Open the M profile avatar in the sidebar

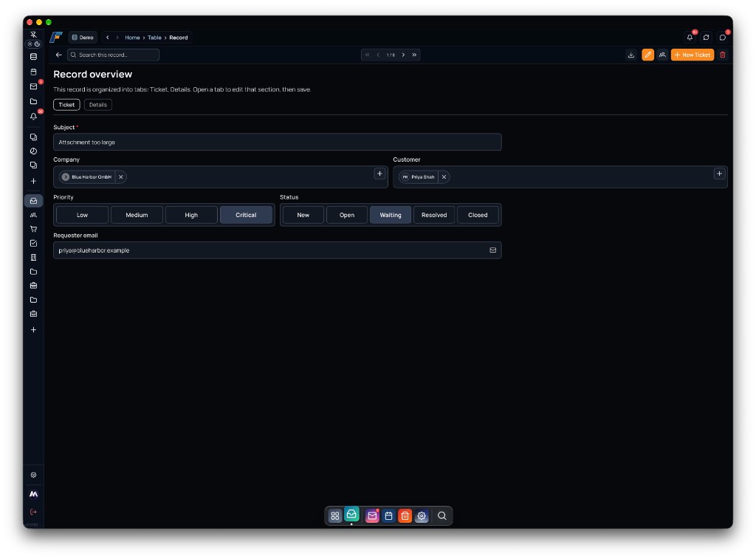(x=33, y=494)
